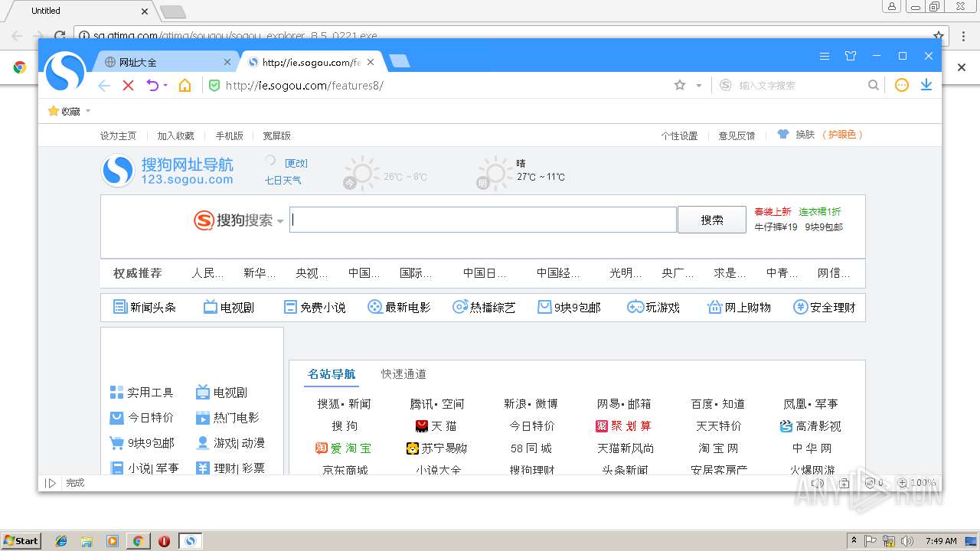The width and height of the screenshot is (980, 551).
Task: Open zoom 100% control in status bar
Action: pyautogui.click(x=916, y=483)
